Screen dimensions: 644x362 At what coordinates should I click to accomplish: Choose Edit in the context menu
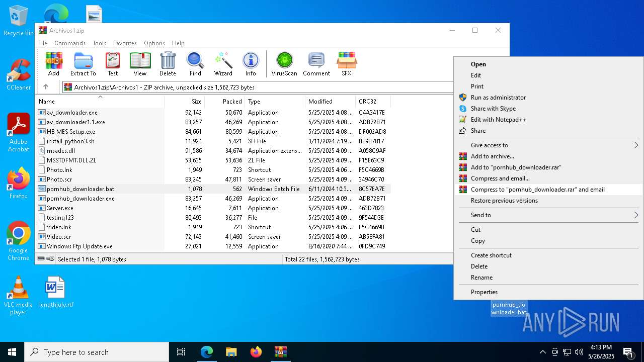tap(548, 75)
